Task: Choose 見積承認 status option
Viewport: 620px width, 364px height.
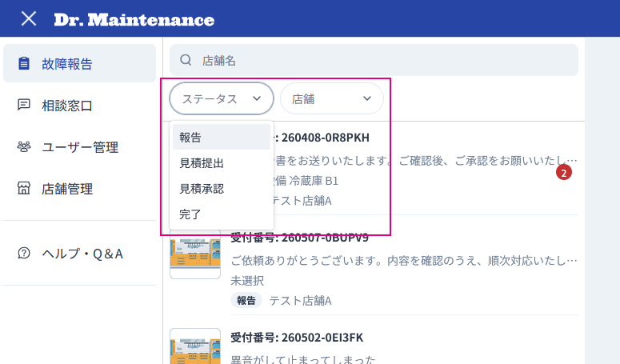Action: [222, 189]
